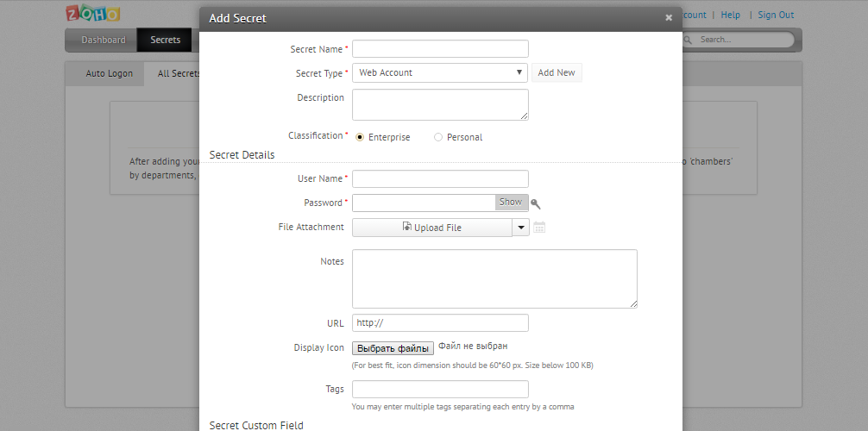Close the Add Secret dialog
The image size is (868, 431).
[669, 17]
